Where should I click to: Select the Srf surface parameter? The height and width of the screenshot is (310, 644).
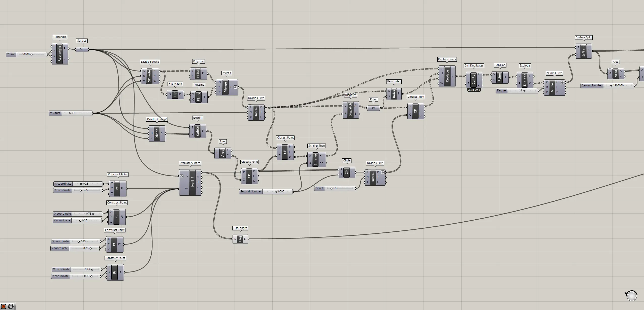[x=82, y=49]
